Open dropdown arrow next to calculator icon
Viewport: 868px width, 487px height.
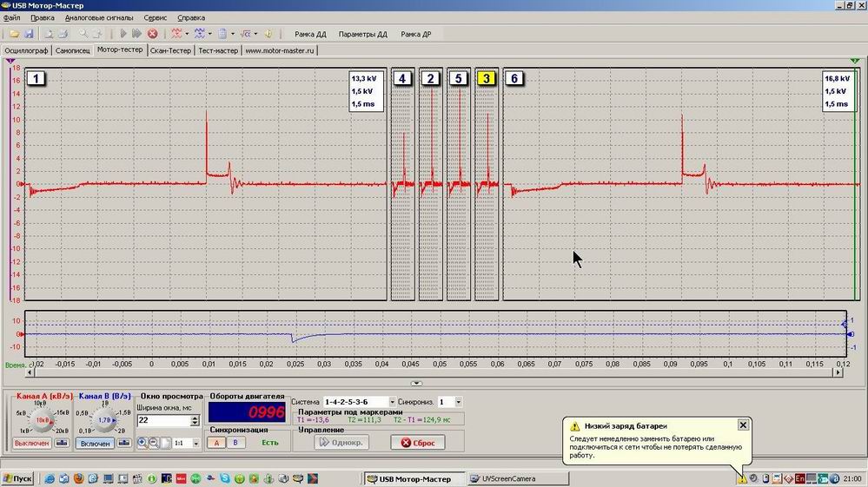(x=233, y=34)
